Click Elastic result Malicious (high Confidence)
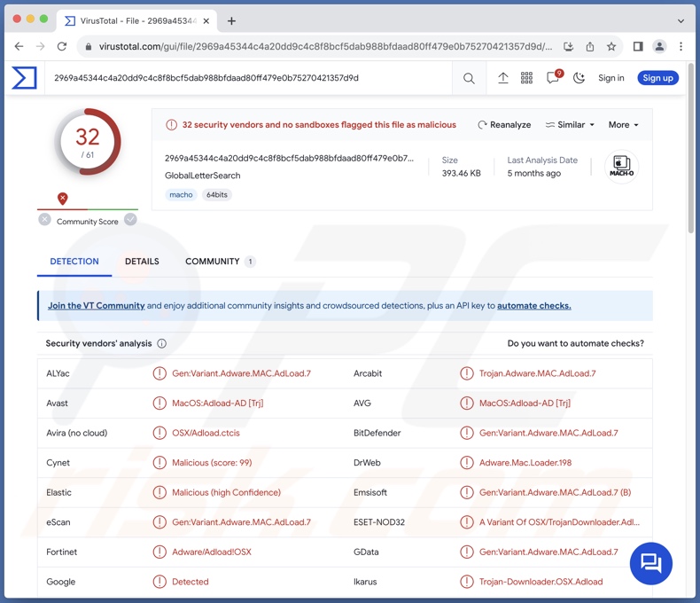 (x=226, y=492)
